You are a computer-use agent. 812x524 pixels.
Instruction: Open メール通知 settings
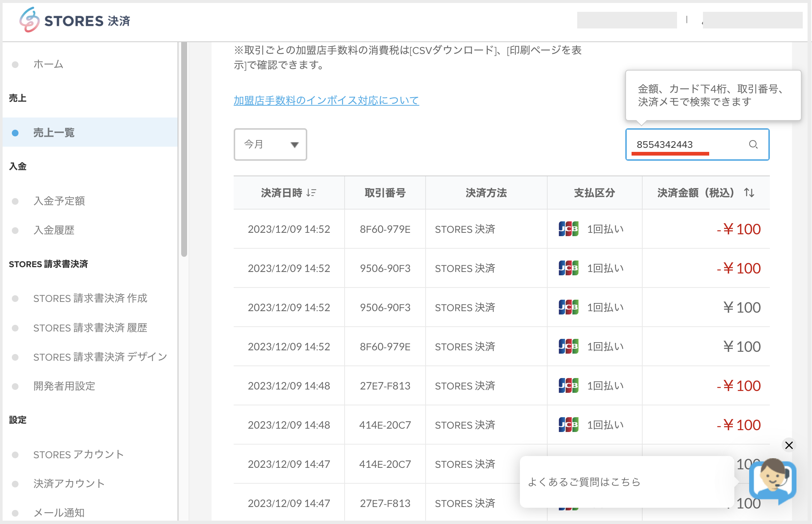tap(59, 513)
